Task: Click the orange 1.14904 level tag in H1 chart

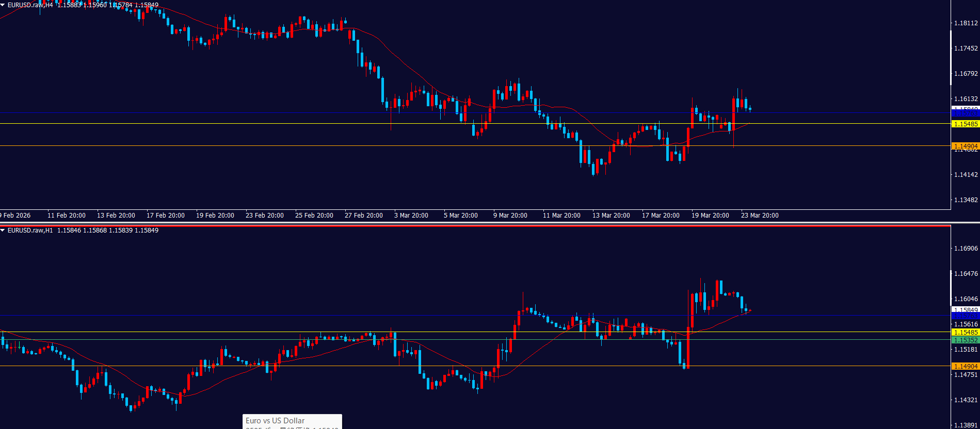Action: pos(965,366)
